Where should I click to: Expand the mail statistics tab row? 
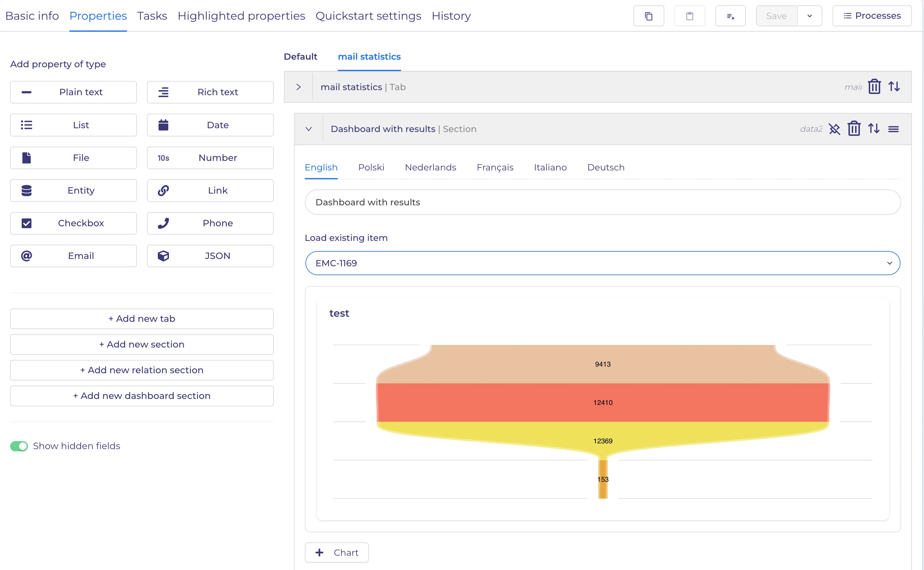coord(298,87)
